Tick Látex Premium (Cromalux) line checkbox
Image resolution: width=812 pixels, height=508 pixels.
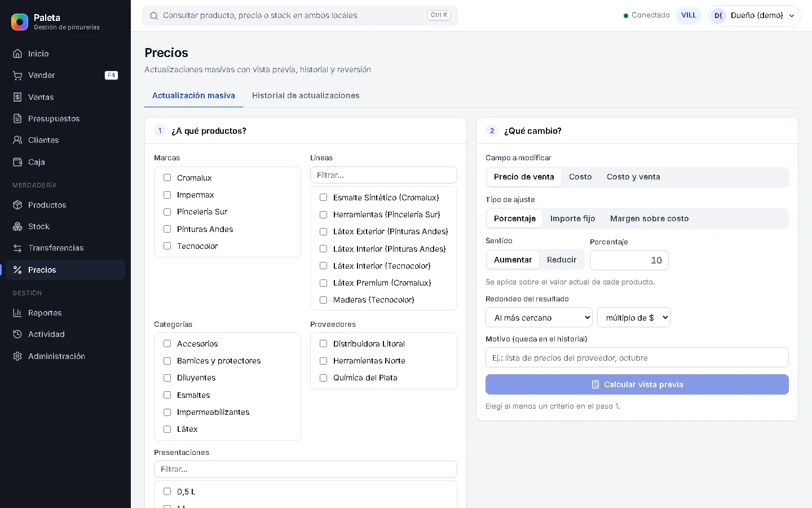(x=323, y=283)
